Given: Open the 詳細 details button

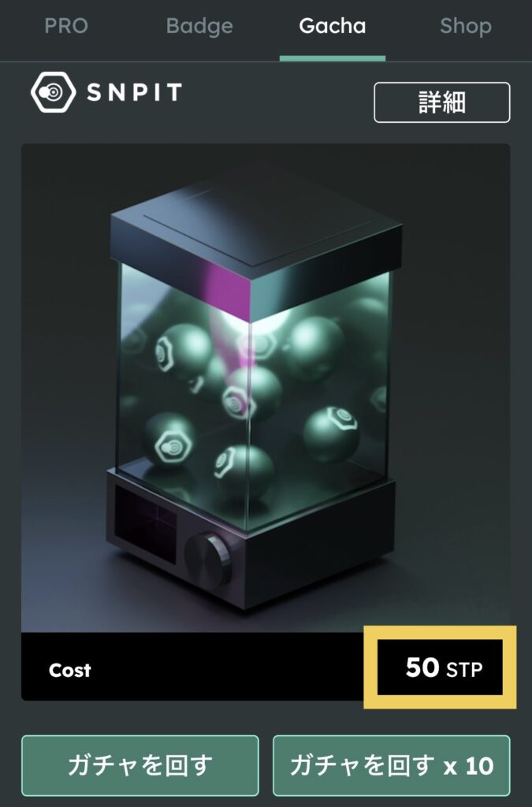Looking at the screenshot, I should 442,102.
